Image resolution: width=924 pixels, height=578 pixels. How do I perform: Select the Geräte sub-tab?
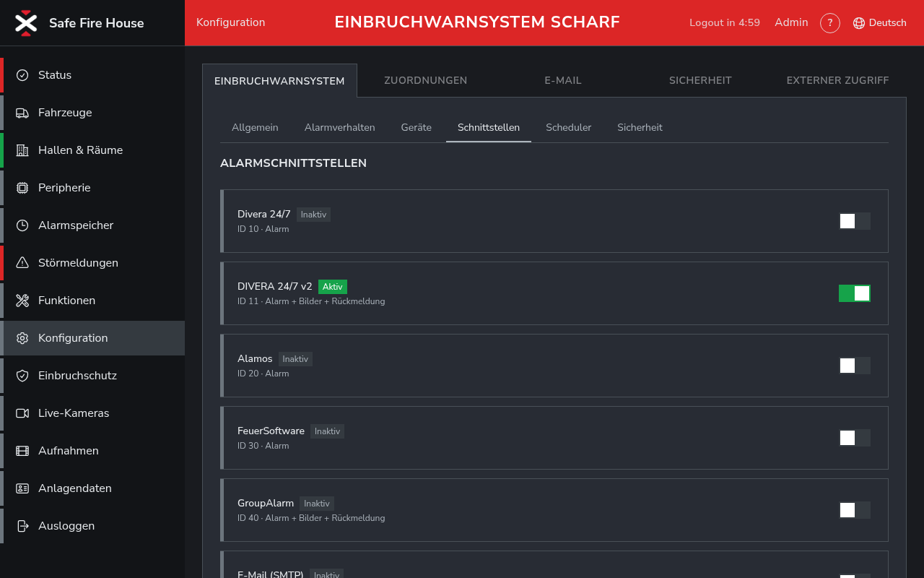coord(417,128)
